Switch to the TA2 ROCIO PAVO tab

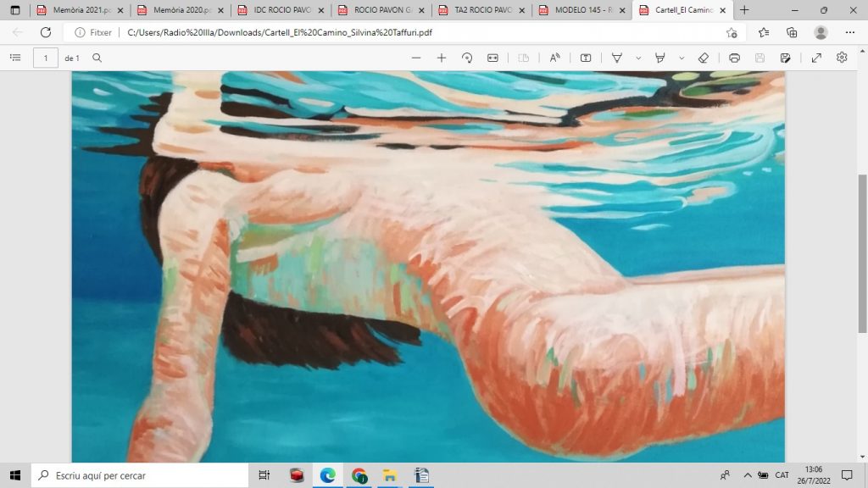483,10
